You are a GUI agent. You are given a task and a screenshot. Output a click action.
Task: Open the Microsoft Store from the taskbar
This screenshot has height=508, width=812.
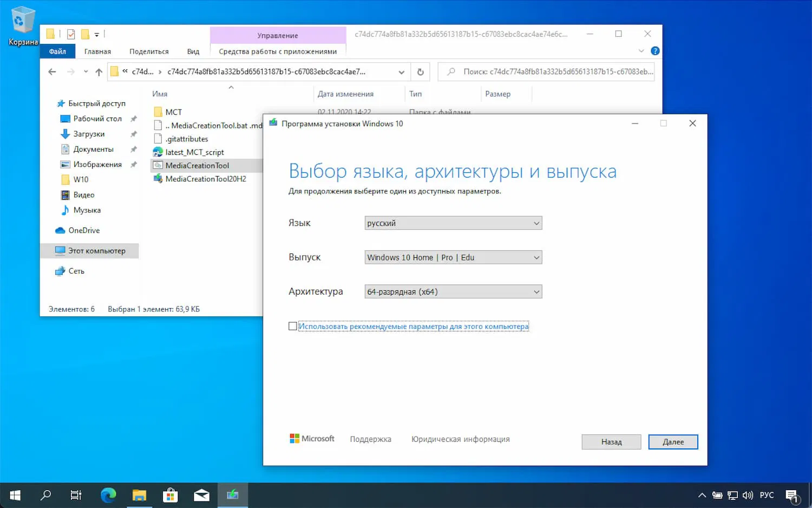point(170,494)
